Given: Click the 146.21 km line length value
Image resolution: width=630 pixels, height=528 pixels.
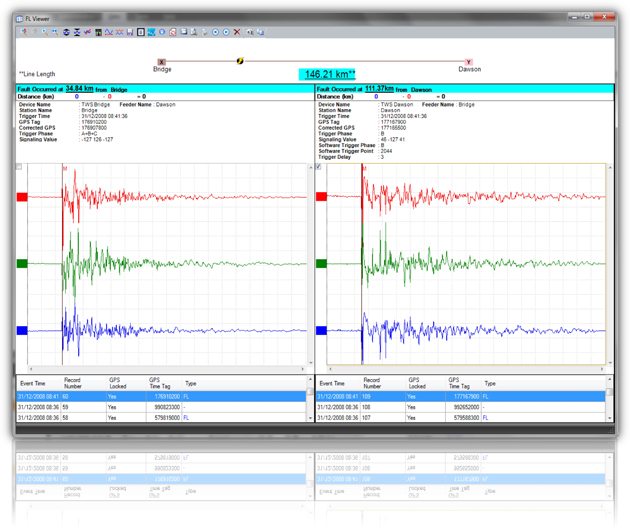Looking at the screenshot, I should (329, 74).
